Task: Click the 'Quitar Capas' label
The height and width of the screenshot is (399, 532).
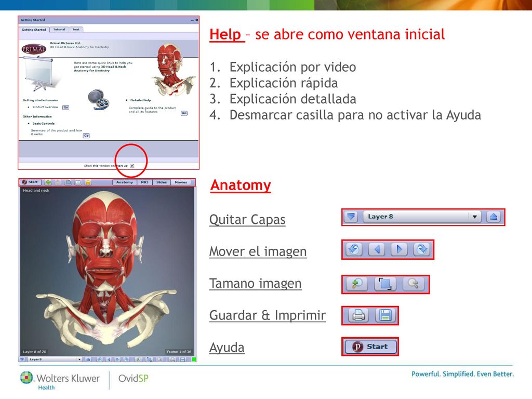Action: (x=247, y=220)
